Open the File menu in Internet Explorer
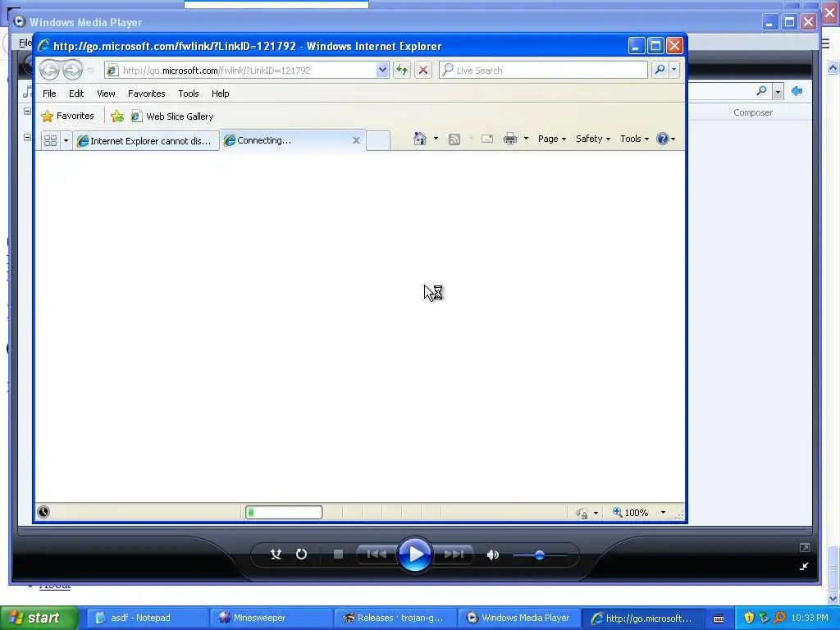 49,94
